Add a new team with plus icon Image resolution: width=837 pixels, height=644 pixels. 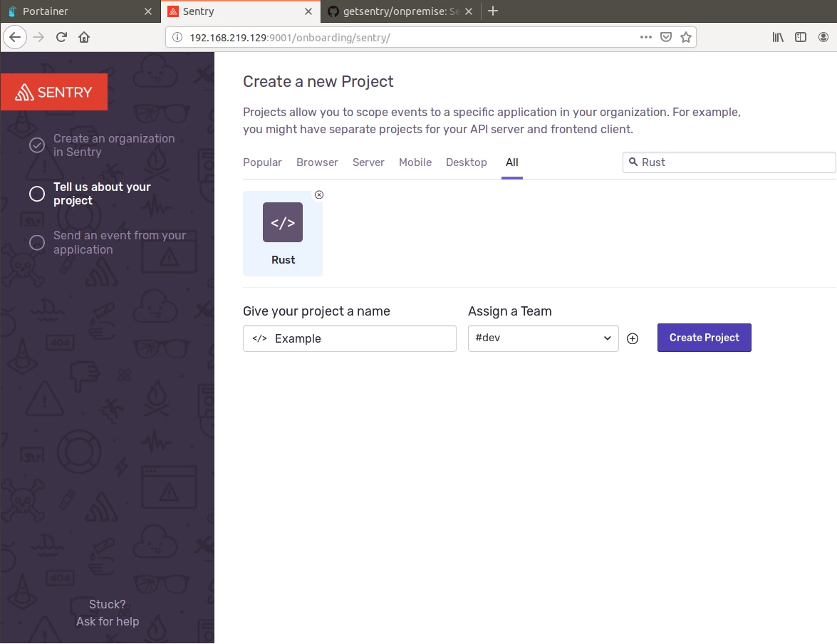coord(632,338)
